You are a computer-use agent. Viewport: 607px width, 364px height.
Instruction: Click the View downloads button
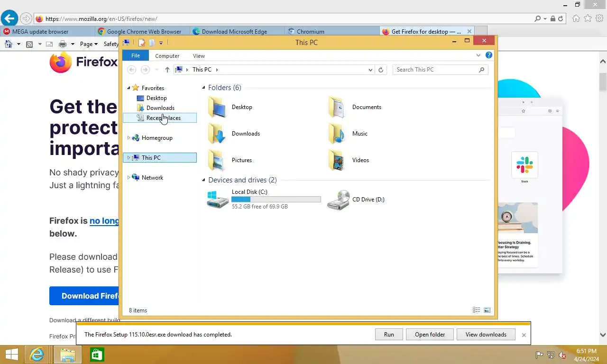point(486,335)
